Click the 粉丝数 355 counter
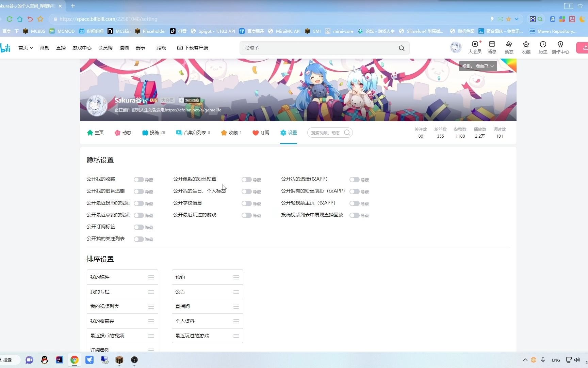The width and height of the screenshot is (588, 368). point(440,133)
